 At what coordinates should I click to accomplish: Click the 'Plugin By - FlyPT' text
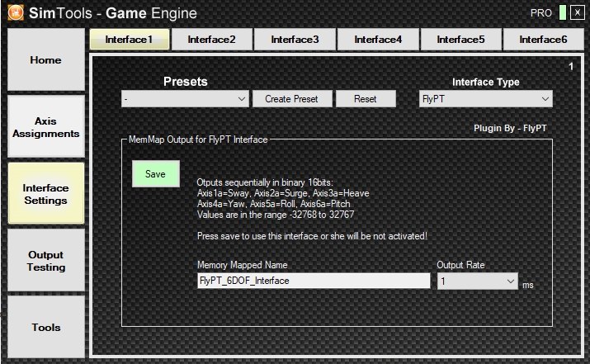(x=510, y=129)
